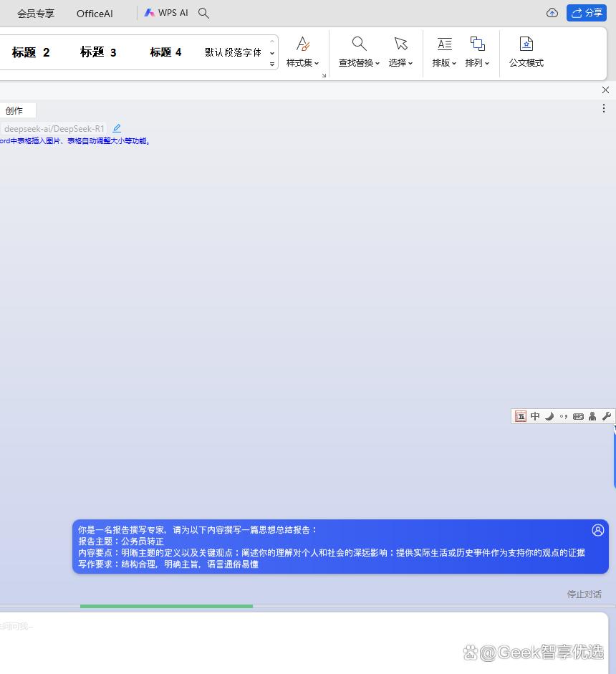The image size is (616, 674).
Task: Toggle Chinese/English input mode 中
Action: 535,416
